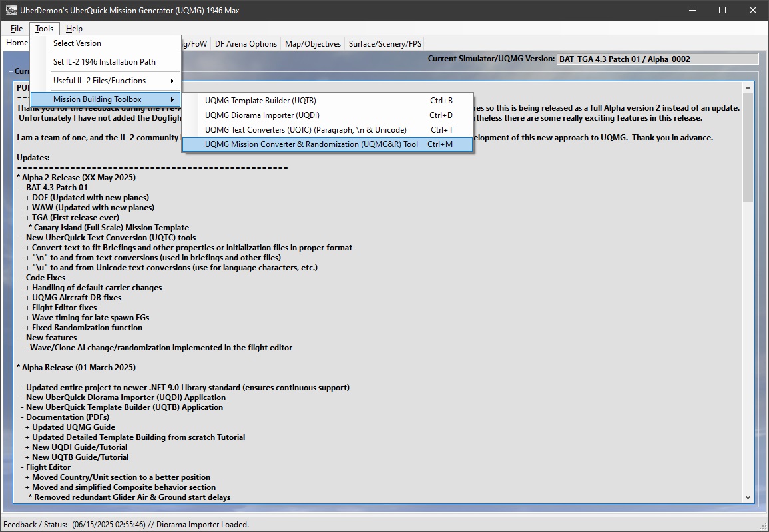Expand Mission Building Toolbox submenu item
769x532 pixels.
(x=105, y=99)
